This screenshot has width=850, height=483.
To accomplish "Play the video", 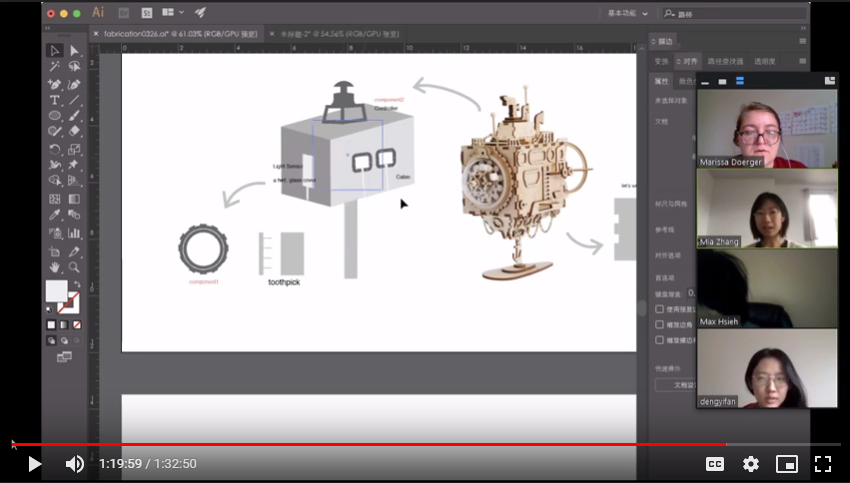I will (x=34, y=464).
